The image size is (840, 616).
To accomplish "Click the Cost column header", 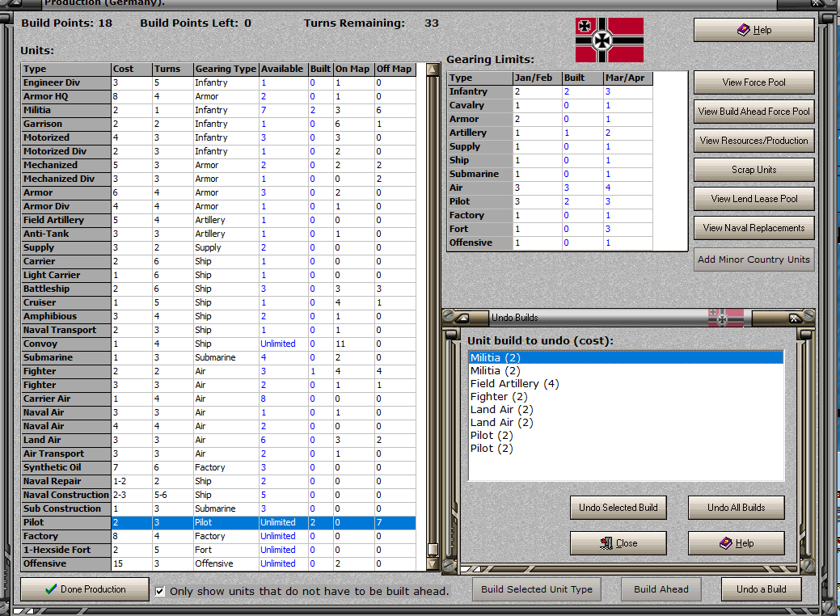I will pyautogui.click(x=131, y=69).
